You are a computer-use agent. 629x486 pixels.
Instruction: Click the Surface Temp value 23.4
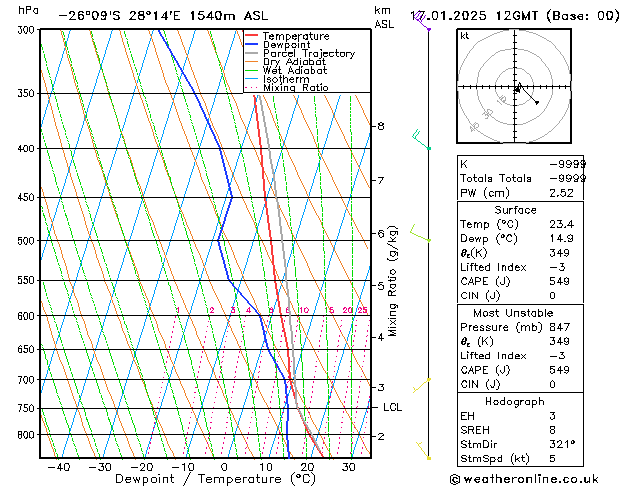561,224
